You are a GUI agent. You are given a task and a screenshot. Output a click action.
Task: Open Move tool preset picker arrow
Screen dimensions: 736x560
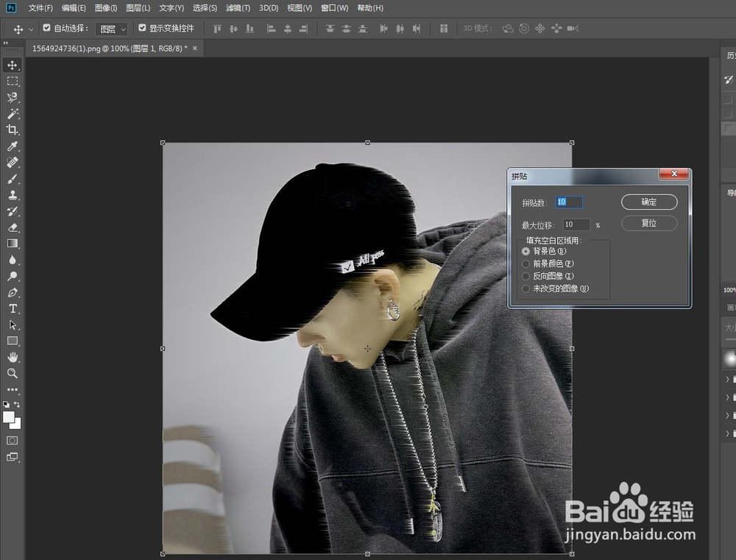[x=31, y=29]
